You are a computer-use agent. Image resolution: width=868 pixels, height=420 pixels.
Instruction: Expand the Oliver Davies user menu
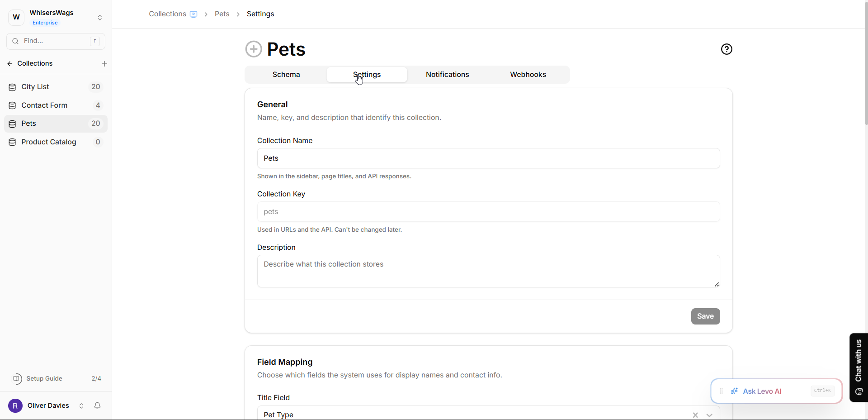click(81, 406)
